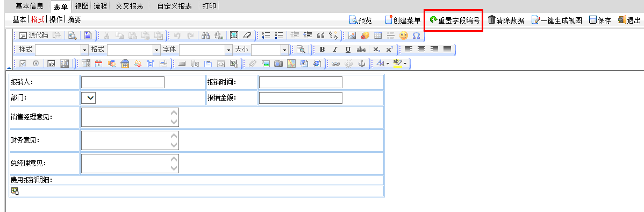Toggle subscript formatting
This screenshot has width=644, height=212.
[376, 50]
